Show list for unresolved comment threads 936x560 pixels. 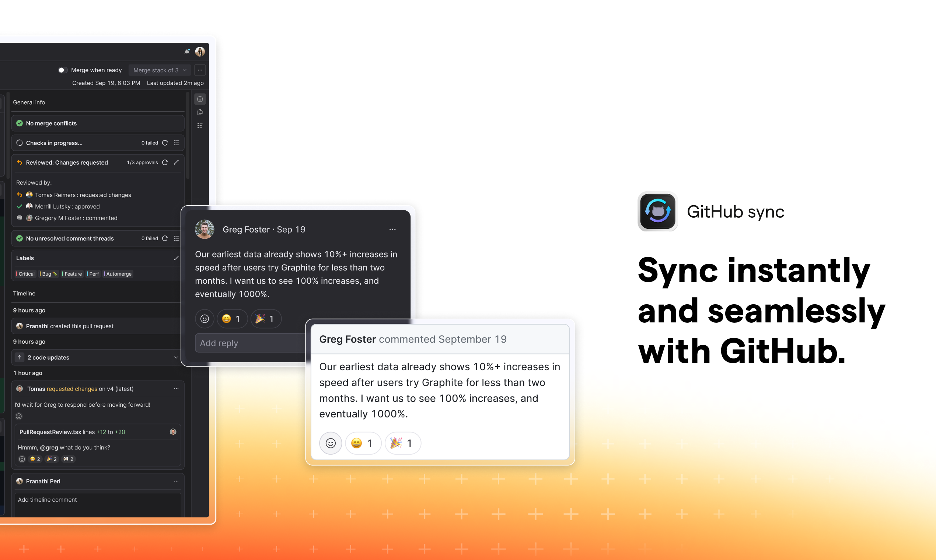[176, 238]
